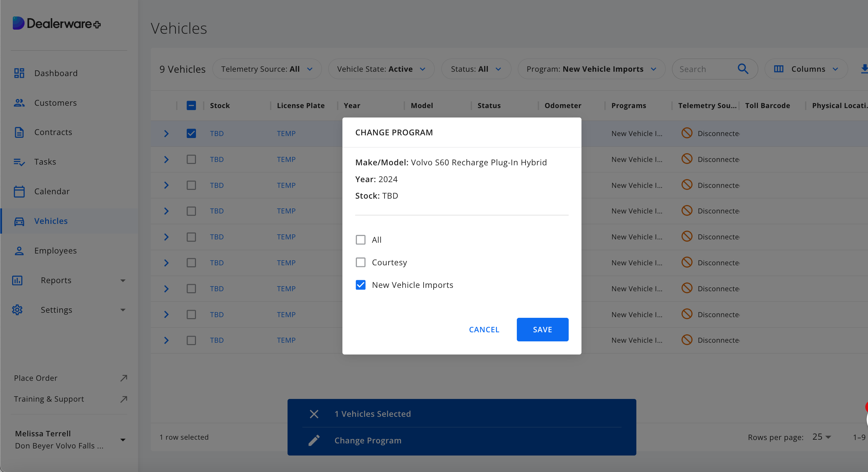The width and height of the screenshot is (868, 472).
Task: Expand the Reports submenu arrow
Action: pyautogui.click(x=123, y=280)
